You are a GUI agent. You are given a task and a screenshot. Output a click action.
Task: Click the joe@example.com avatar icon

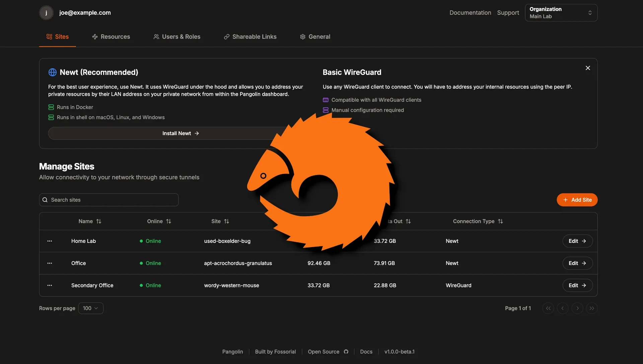click(46, 13)
